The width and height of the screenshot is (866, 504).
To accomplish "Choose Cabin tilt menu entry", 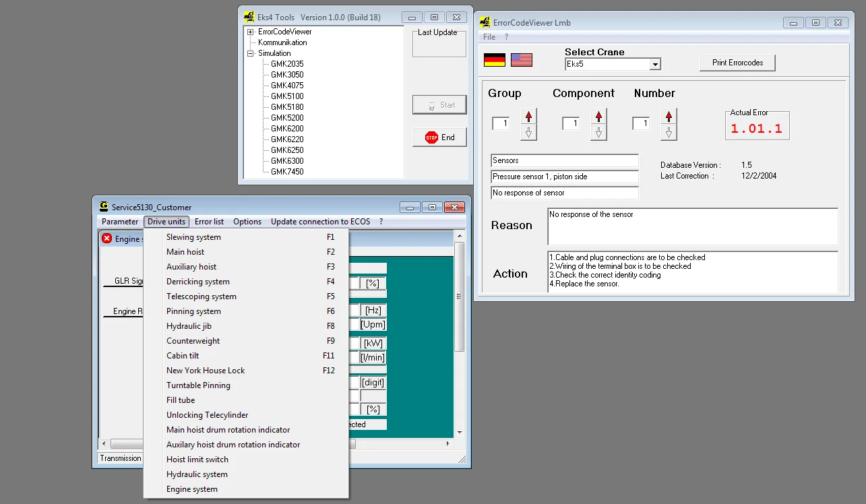I will (246, 356).
